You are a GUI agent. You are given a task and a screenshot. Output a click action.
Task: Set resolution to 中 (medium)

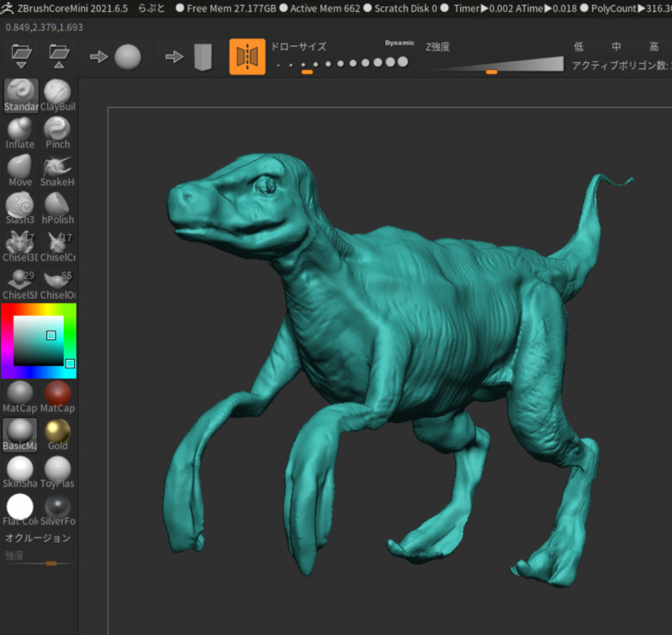point(616,47)
